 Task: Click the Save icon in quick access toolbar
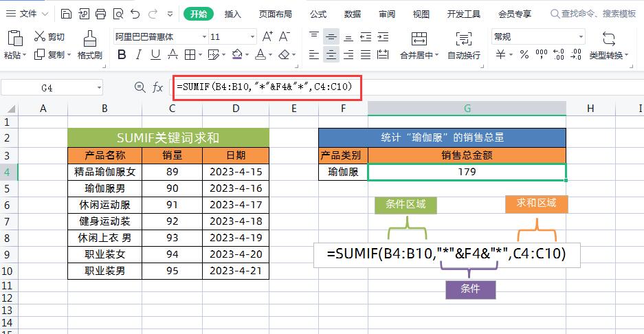[x=66, y=14]
